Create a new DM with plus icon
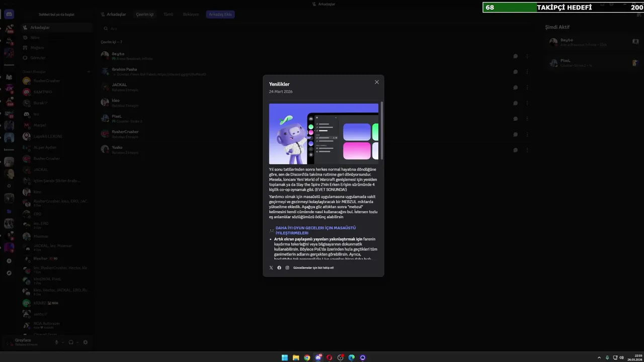644x362 pixels. click(x=89, y=72)
